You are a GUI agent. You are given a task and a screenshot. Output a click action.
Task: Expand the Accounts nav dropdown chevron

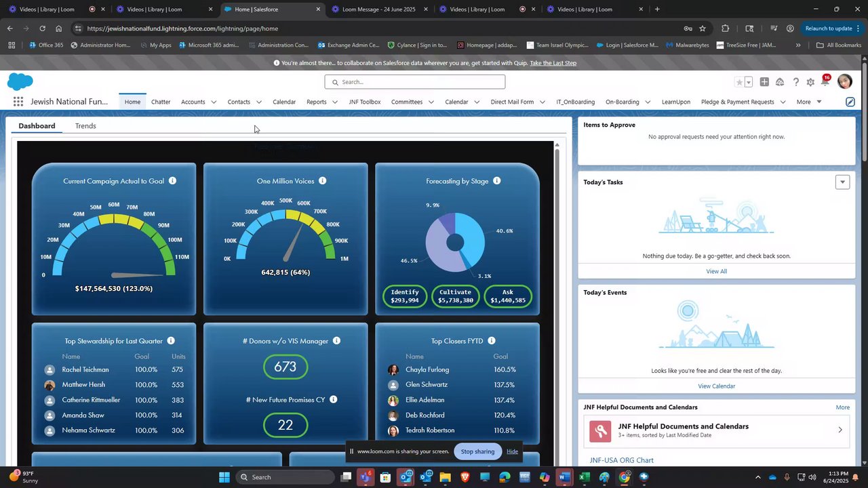pos(214,102)
